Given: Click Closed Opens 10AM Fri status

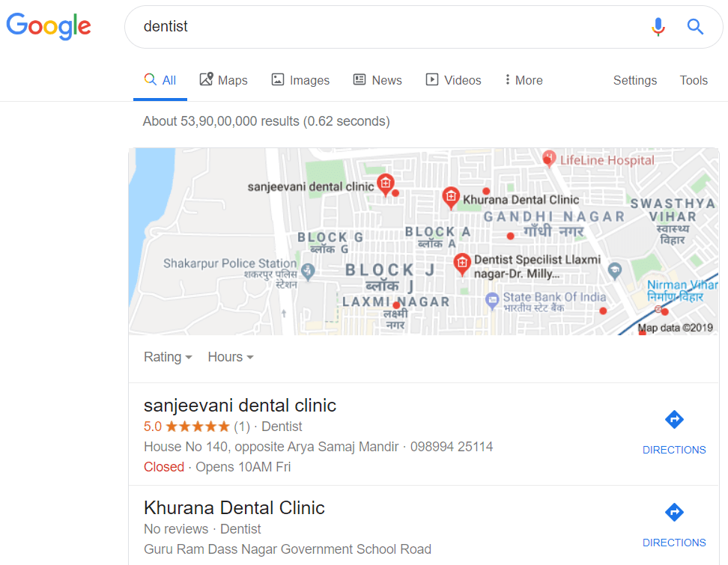Looking at the screenshot, I should pyautogui.click(x=216, y=467).
